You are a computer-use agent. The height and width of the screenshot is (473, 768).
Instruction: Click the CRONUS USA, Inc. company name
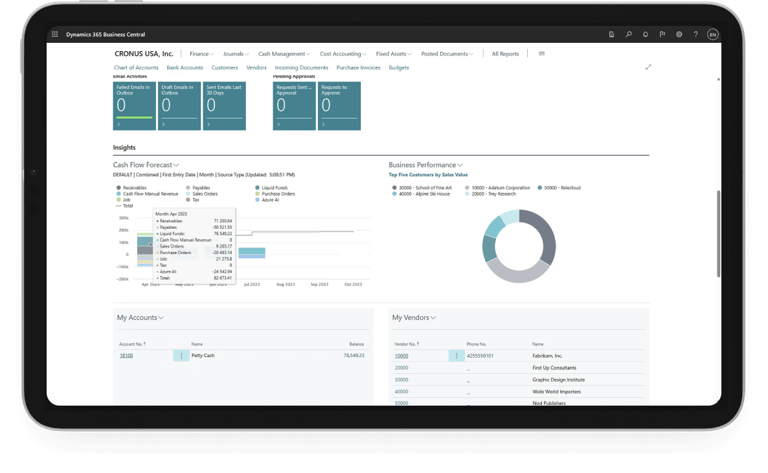click(x=144, y=54)
